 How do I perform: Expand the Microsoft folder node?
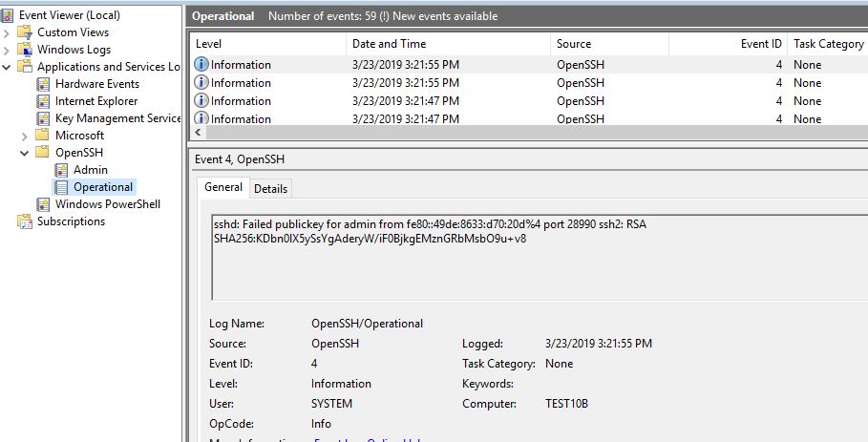pos(25,137)
